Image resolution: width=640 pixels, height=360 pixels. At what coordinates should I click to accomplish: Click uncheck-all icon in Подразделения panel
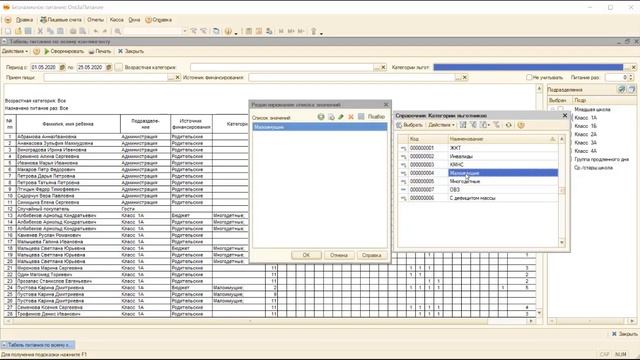click(x=631, y=89)
